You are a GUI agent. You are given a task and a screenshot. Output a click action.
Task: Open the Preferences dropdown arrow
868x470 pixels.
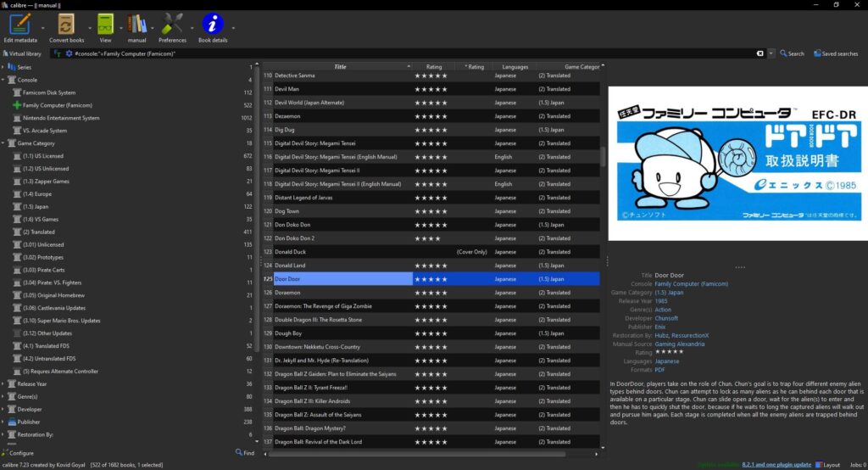(x=192, y=28)
